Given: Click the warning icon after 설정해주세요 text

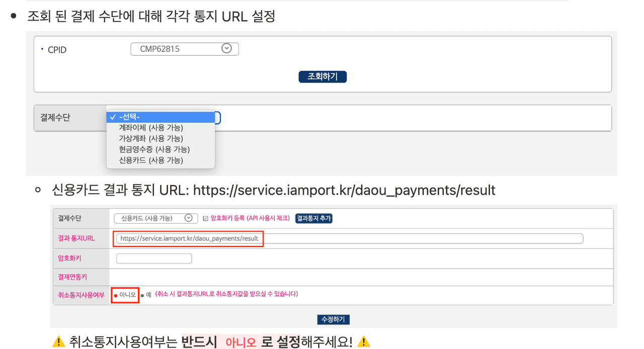Looking at the screenshot, I should tap(363, 342).
